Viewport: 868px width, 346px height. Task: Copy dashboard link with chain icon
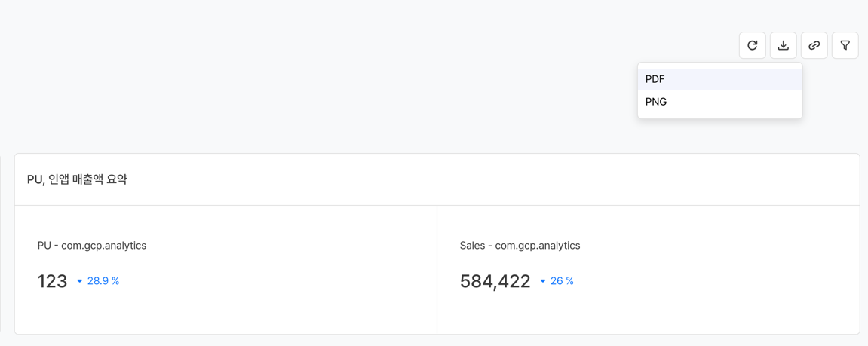(x=814, y=45)
